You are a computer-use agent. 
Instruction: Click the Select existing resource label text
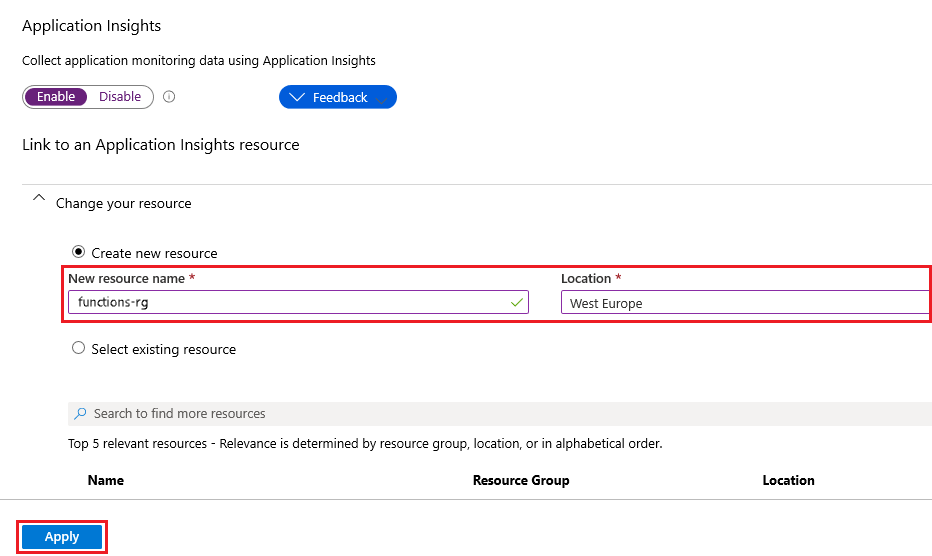point(163,349)
